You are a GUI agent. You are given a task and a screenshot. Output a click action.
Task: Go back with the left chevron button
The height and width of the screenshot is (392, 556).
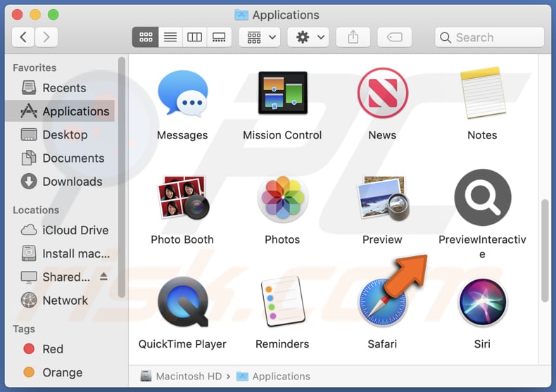pos(23,37)
